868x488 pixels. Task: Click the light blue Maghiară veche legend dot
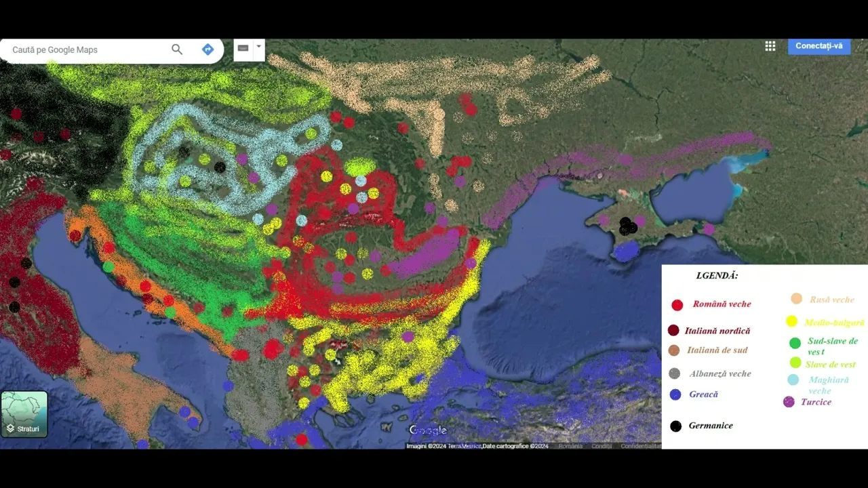[x=793, y=380]
